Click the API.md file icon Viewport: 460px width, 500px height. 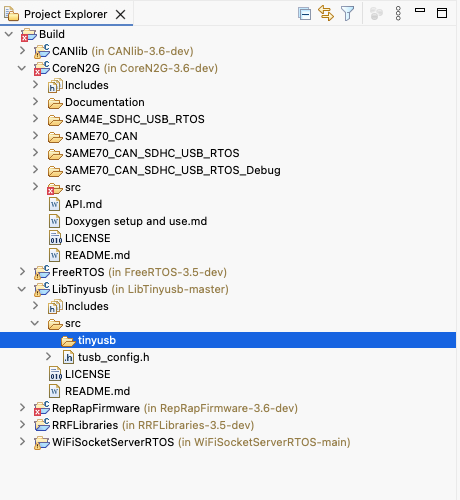(x=55, y=204)
